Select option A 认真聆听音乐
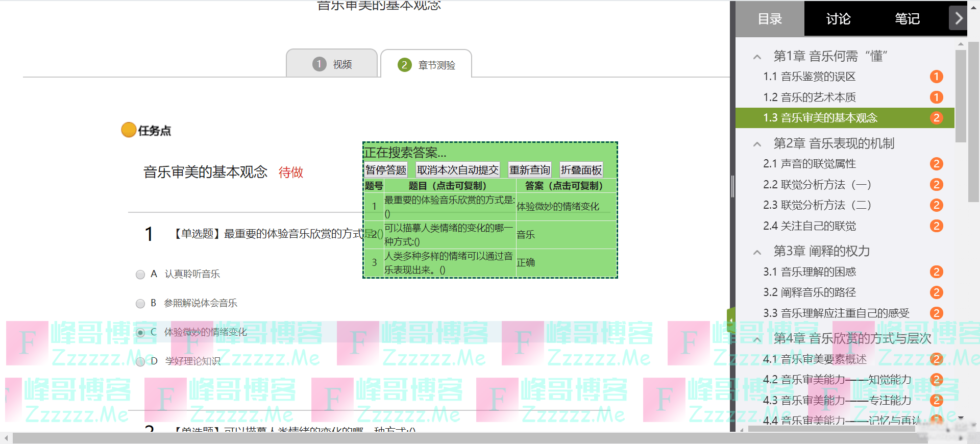 click(140, 275)
